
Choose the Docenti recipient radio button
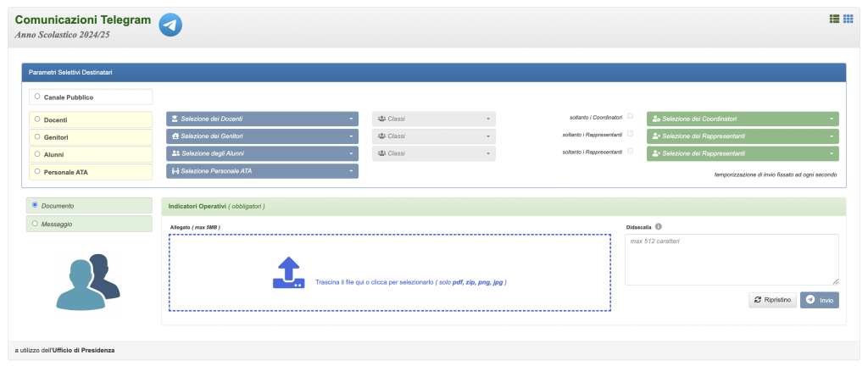36,119
